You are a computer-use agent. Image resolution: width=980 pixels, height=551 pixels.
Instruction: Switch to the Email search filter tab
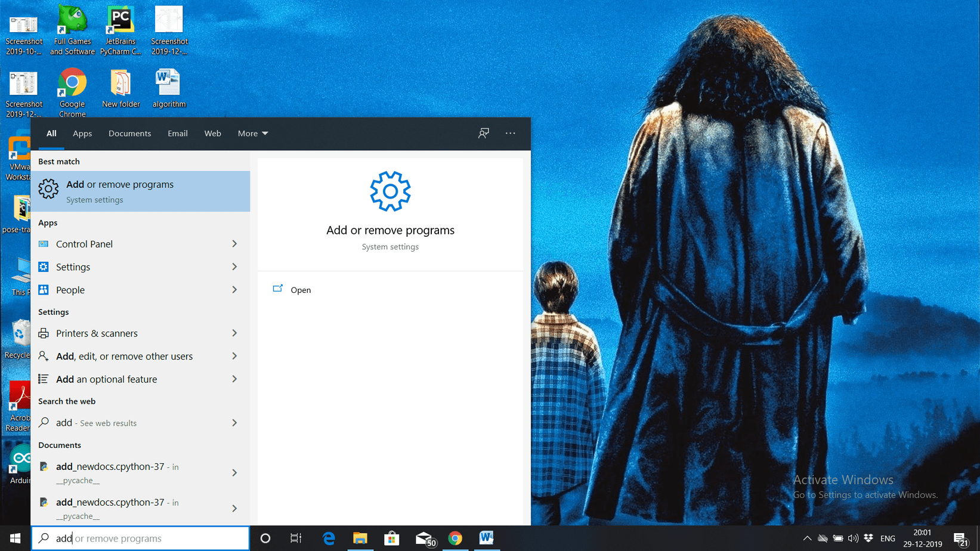coord(178,134)
